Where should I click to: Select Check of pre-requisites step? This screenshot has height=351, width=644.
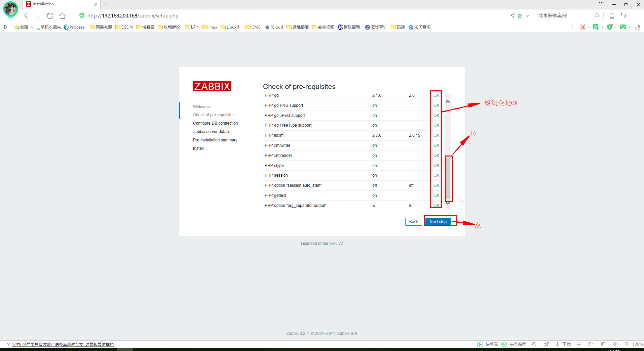coord(214,115)
